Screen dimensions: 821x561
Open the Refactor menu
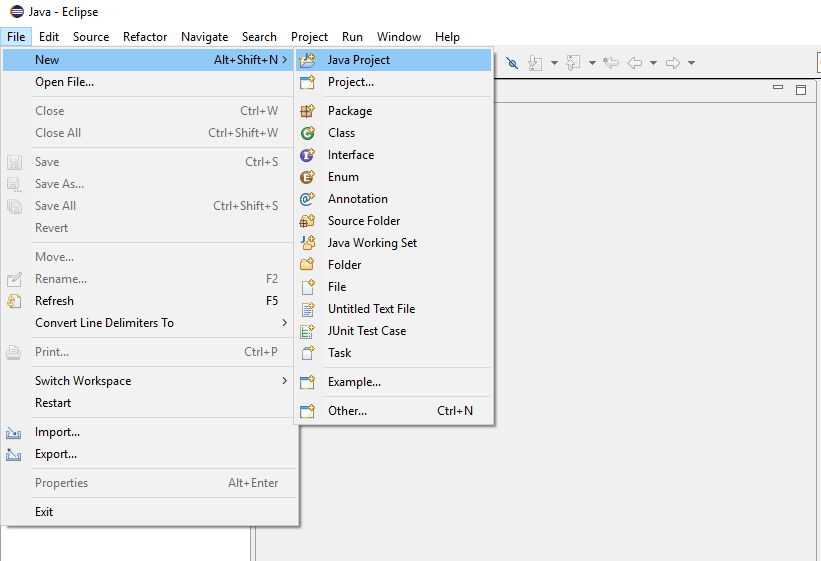pos(145,37)
